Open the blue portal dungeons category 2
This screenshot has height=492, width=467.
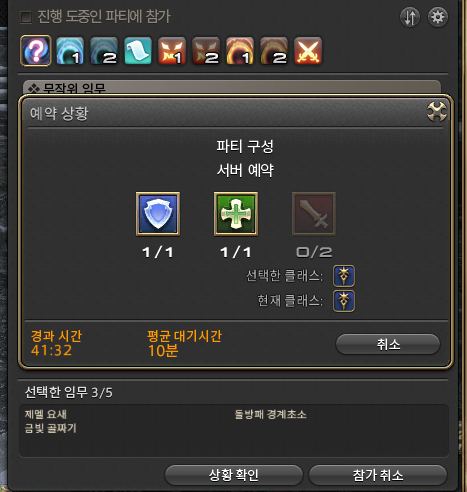tap(104, 51)
